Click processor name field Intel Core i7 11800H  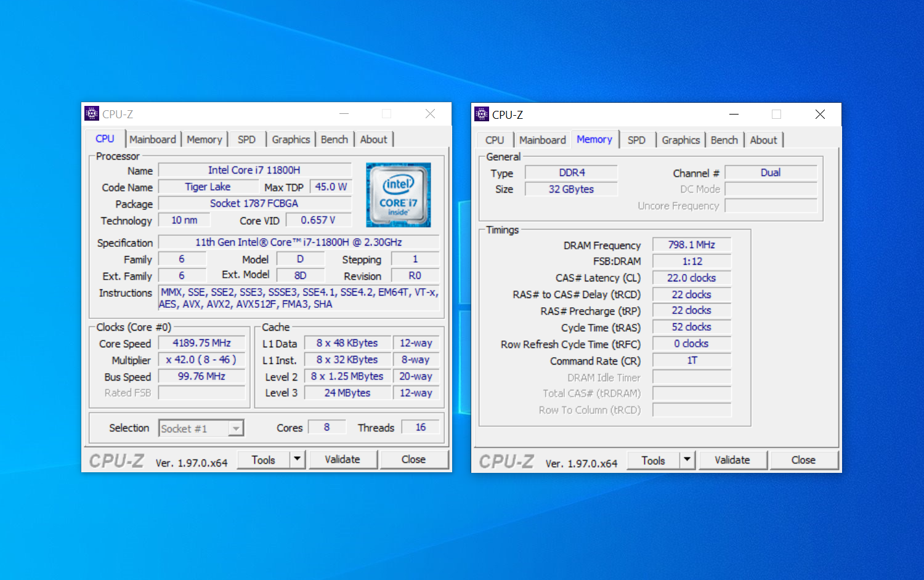tap(254, 170)
